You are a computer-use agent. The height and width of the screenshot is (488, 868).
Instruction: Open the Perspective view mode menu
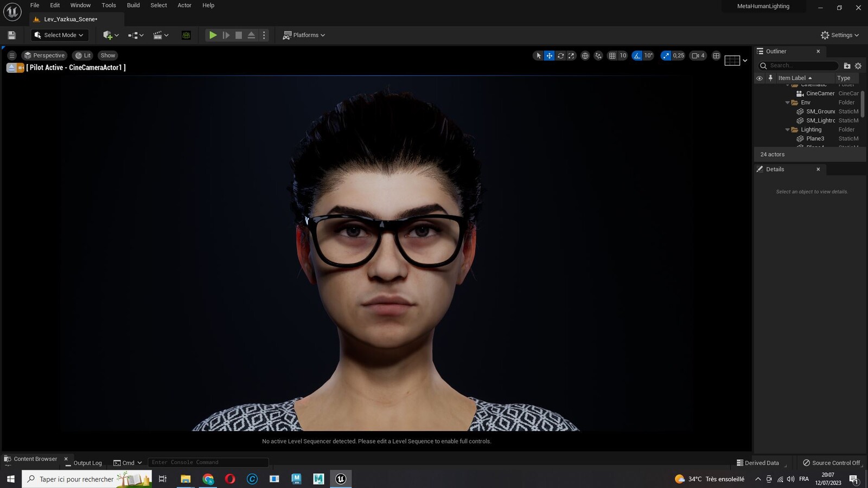coord(44,55)
